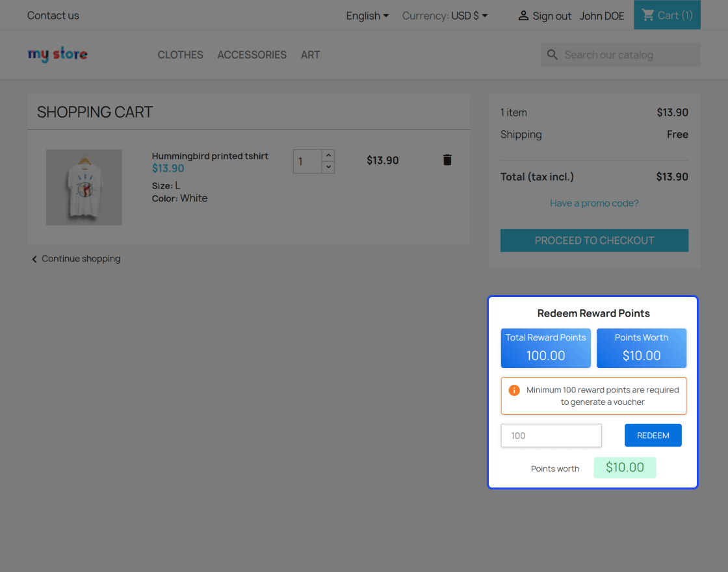The height and width of the screenshot is (572, 728).
Task: Click the Points Worth $10.00 tile
Action: click(641, 348)
